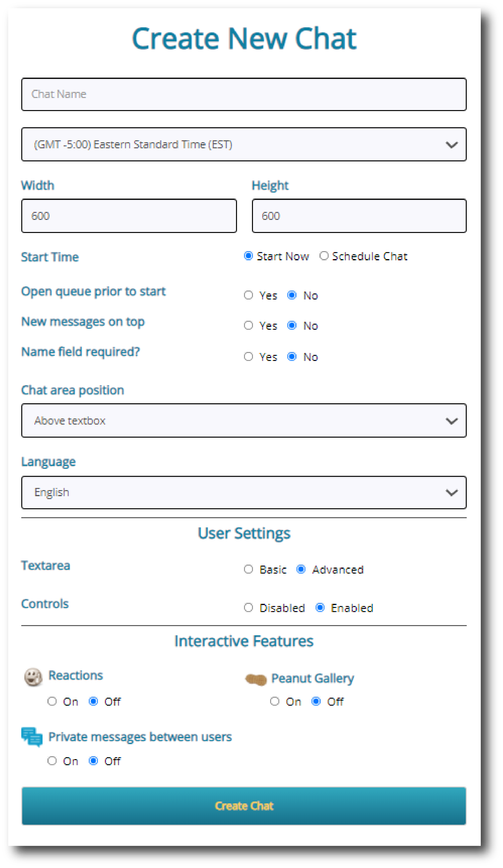Set Open queue prior to start to Yes
The height and width of the screenshot is (868, 503).
coord(249,295)
